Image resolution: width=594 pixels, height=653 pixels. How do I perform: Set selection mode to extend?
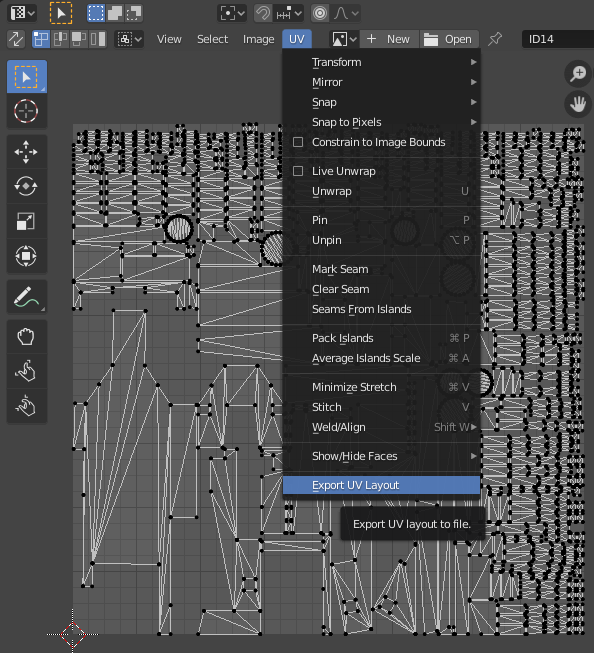[x=115, y=13]
